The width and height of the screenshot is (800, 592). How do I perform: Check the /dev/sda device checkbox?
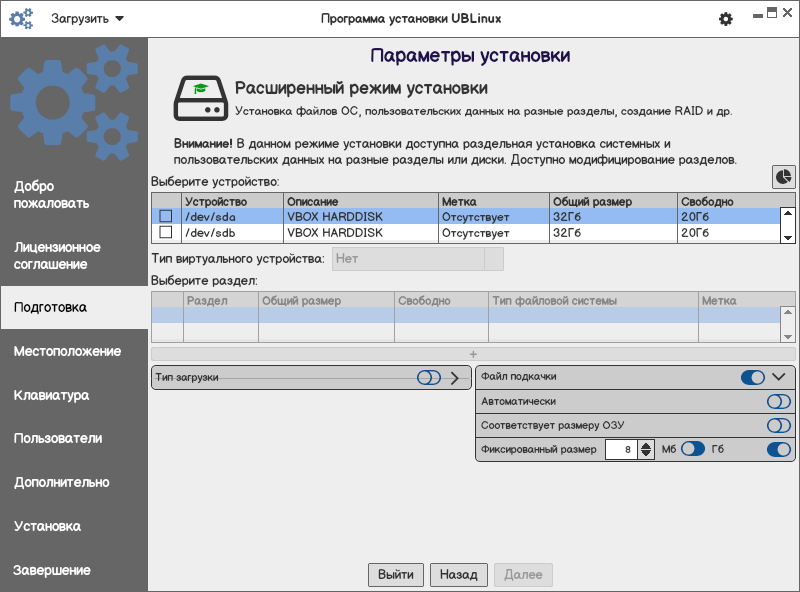(166, 216)
